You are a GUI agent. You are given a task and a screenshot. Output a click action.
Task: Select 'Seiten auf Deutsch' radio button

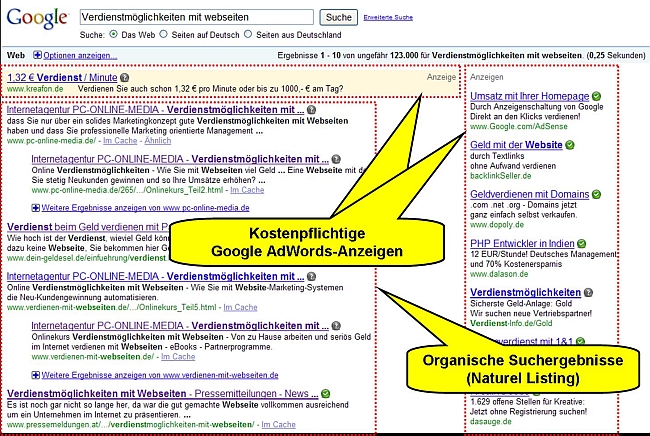(164, 34)
